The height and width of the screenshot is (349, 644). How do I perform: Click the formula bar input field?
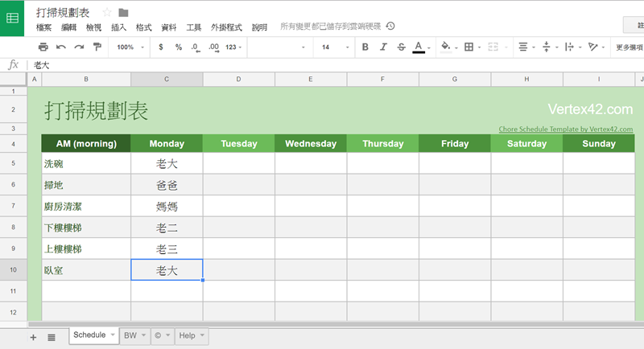[x=322, y=64]
